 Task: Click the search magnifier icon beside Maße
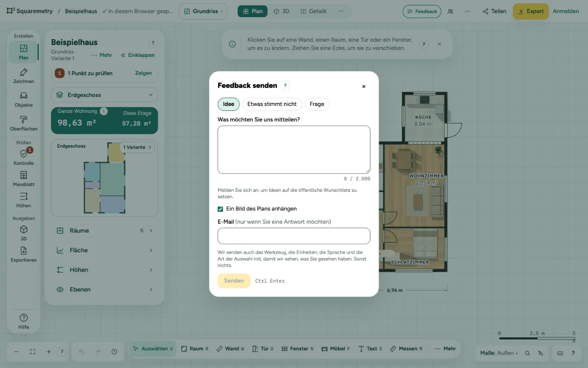coord(527,353)
